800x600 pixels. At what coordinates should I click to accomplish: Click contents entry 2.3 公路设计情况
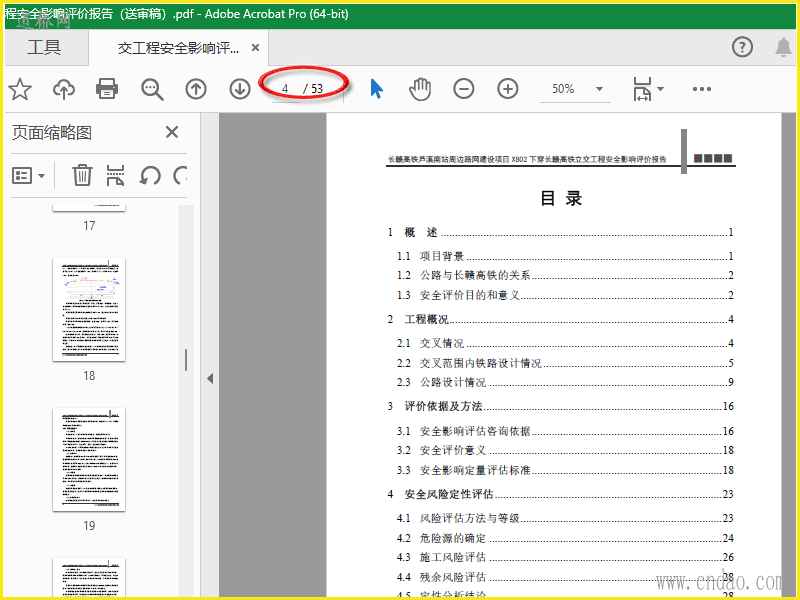click(565, 382)
